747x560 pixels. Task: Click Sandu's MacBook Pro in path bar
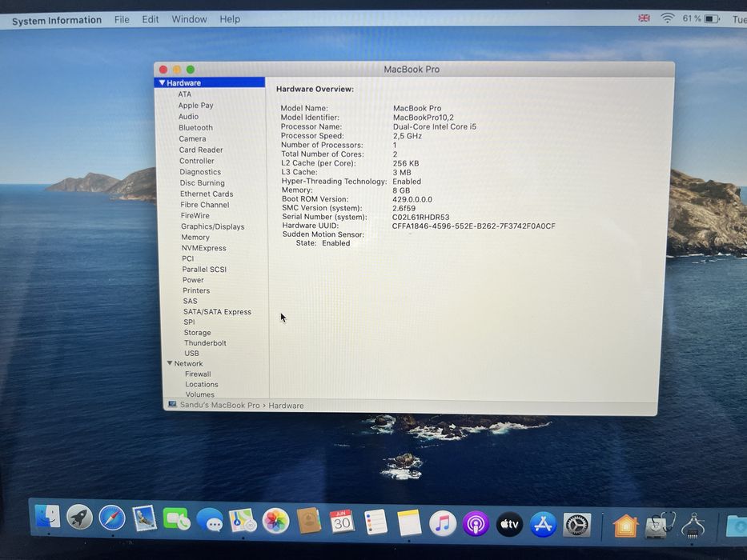[220, 406]
